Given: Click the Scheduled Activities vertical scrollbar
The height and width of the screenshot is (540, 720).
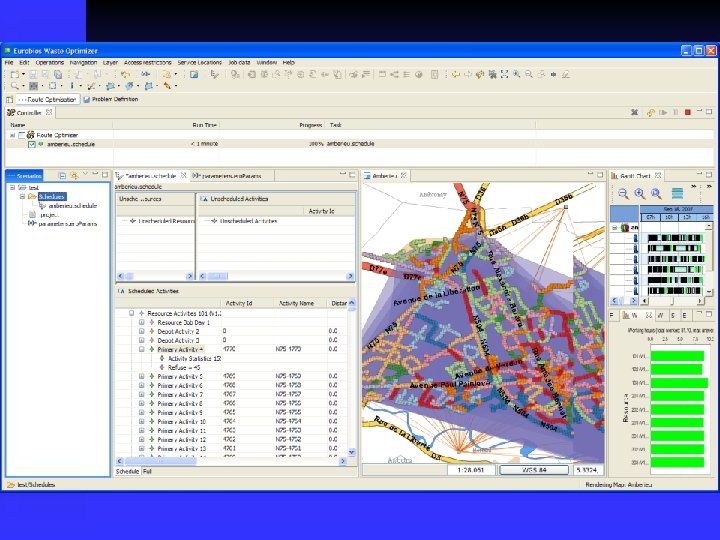Looking at the screenshot, I should coord(352,380).
